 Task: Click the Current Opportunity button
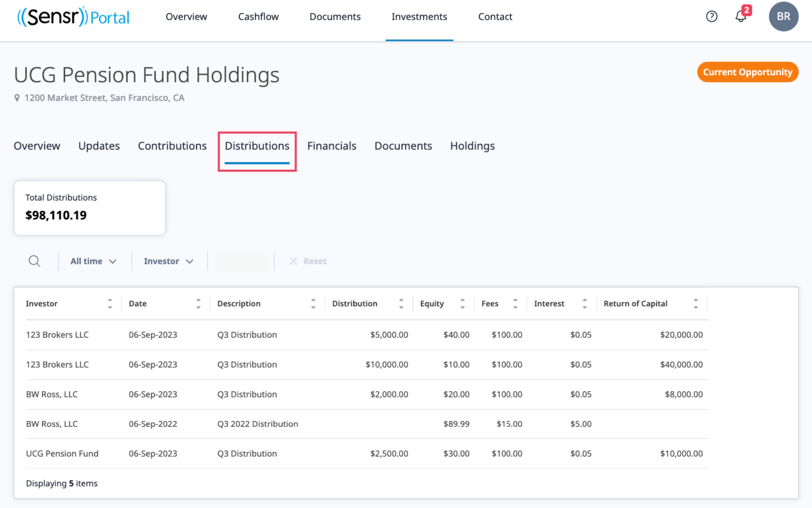(747, 72)
